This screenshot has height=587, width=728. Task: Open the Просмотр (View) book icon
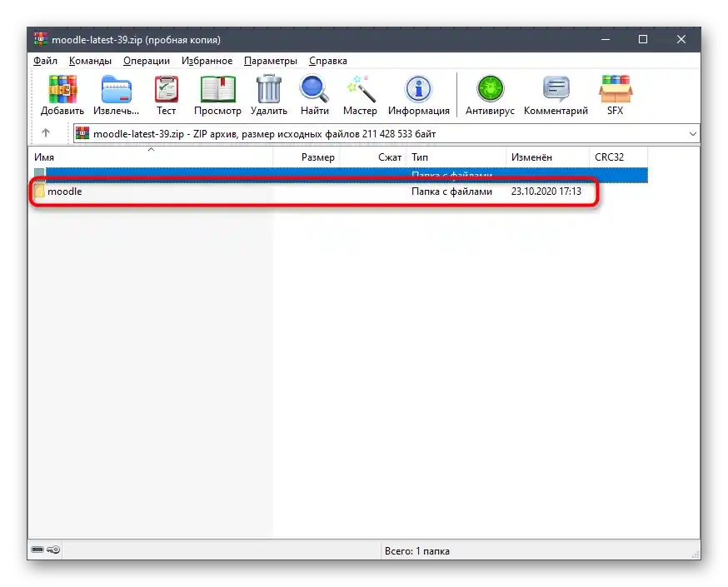(217, 89)
